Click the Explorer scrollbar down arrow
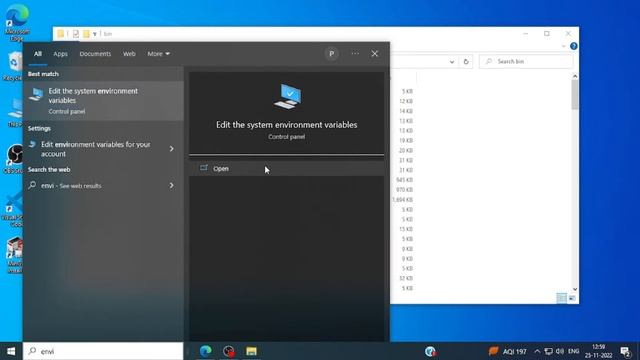Viewport: 640px width, 360px height. coord(575,289)
